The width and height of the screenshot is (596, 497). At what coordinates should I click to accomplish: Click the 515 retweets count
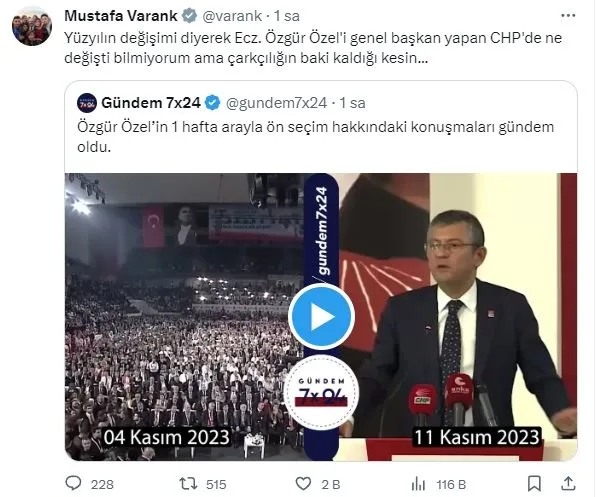pos(216,484)
